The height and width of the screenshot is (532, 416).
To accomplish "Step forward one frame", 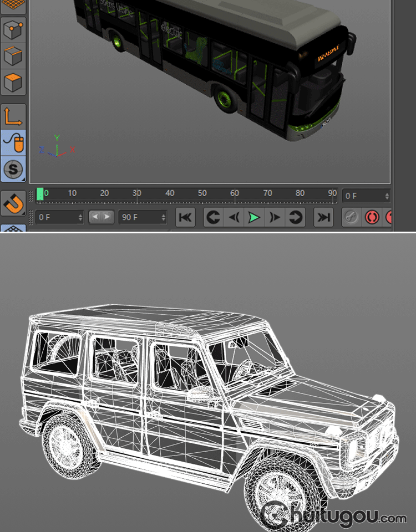I will coord(275,218).
